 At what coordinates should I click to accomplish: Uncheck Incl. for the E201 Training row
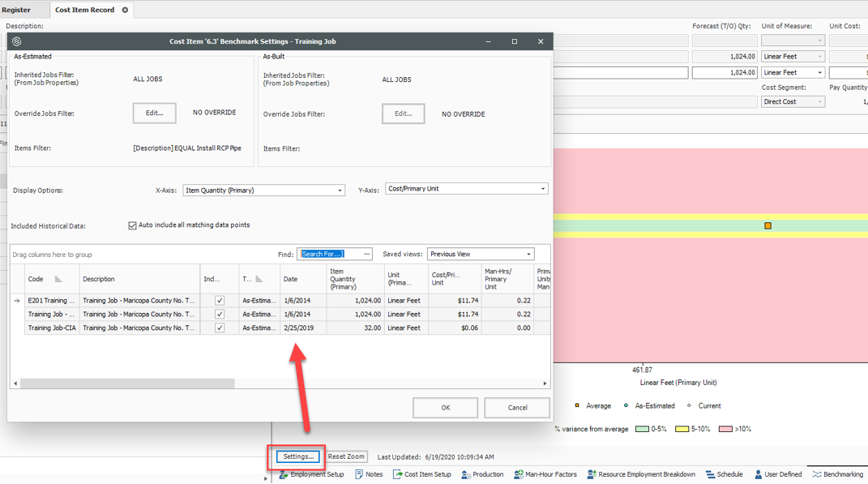click(x=218, y=300)
